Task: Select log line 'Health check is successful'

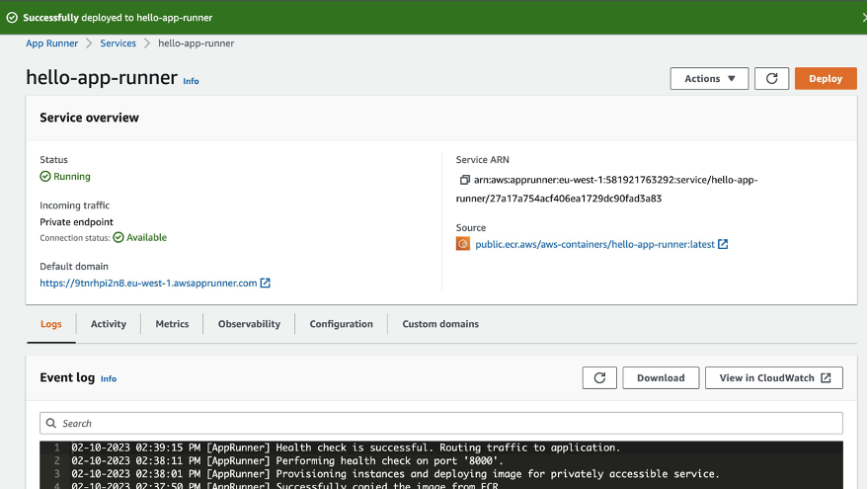Action: pos(346,448)
